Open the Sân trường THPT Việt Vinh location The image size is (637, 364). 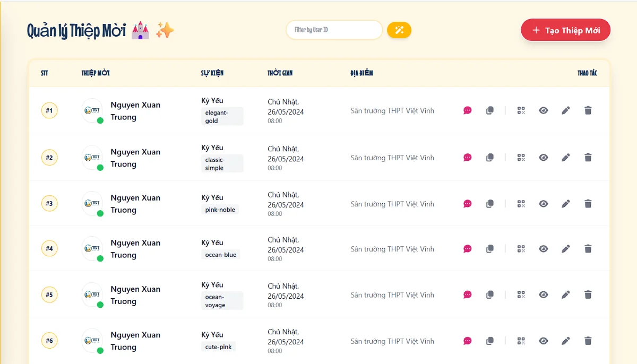pyautogui.click(x=392, y=110)
